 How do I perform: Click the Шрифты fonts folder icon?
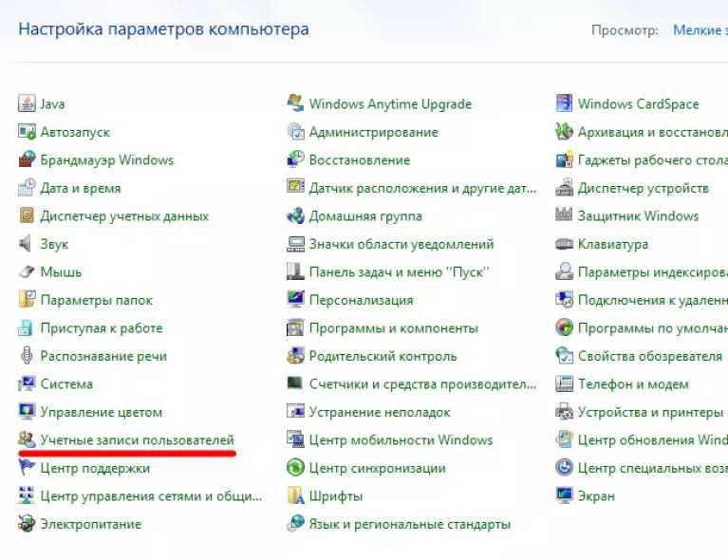[295, 495]
